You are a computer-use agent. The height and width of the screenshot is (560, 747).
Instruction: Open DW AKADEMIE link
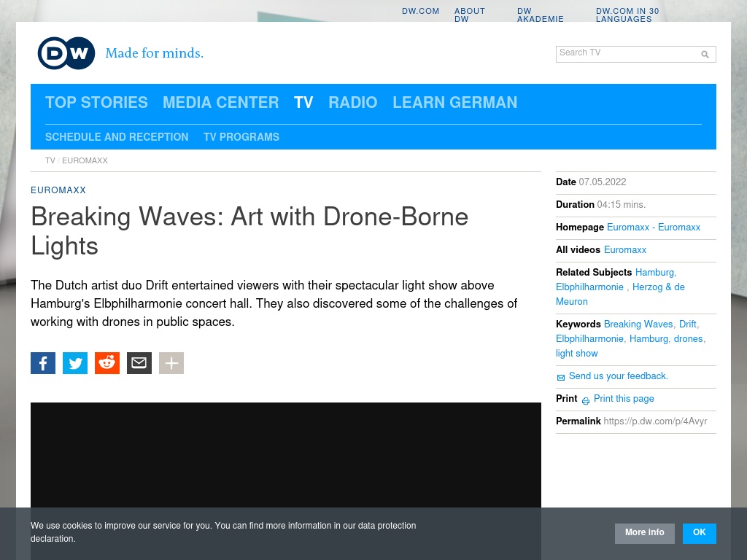(541, 15)
